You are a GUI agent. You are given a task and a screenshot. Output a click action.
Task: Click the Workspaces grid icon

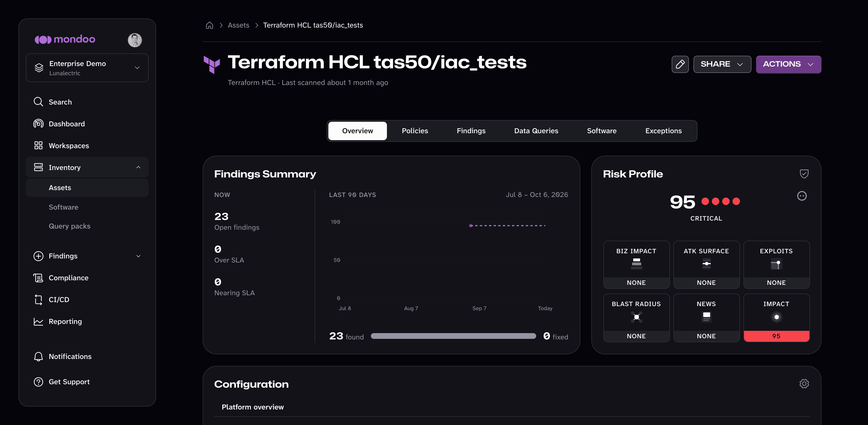(x=38, y=146)
